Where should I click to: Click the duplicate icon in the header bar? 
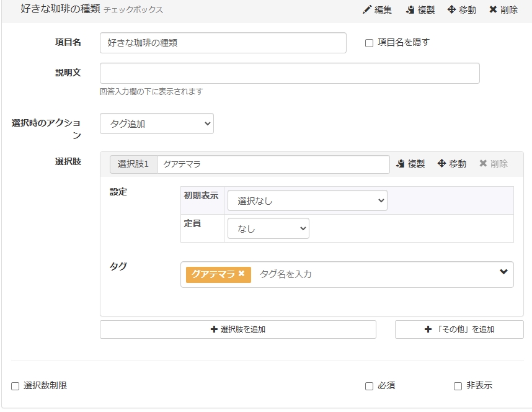pos(410,10)
